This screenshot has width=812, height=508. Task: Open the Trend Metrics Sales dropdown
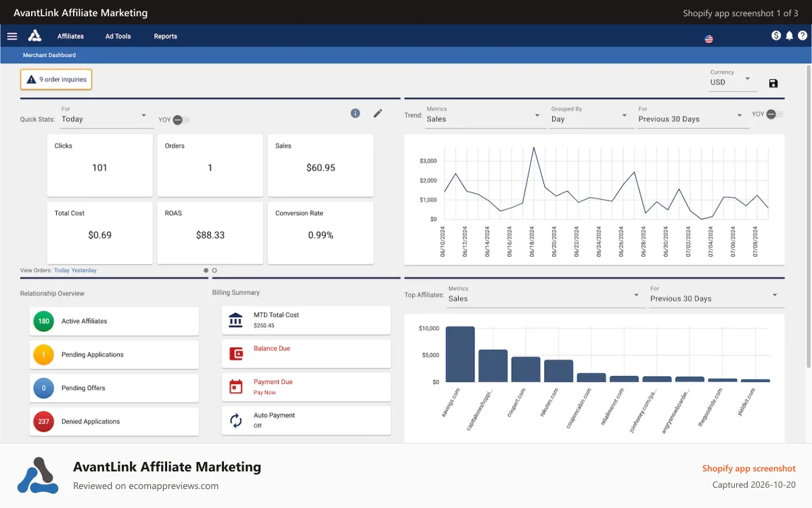pyautogui.click(x=485, y=116)
